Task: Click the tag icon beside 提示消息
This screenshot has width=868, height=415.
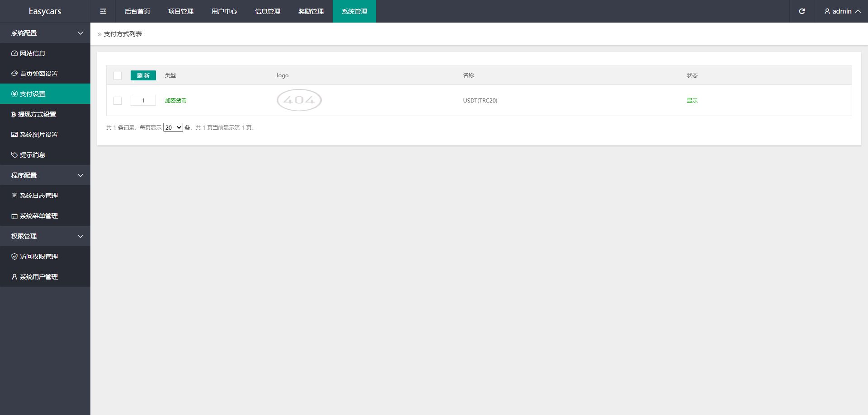Action: (x=14, y=155)
